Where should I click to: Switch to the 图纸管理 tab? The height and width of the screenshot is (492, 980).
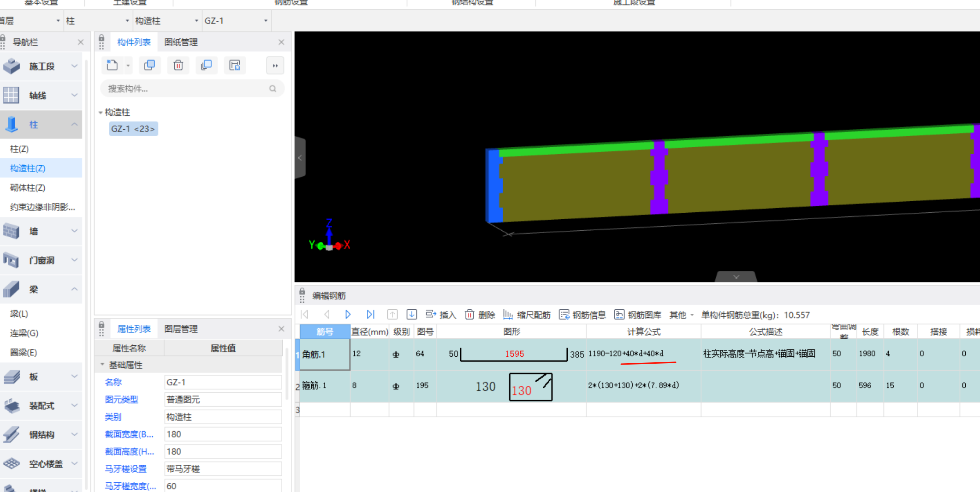[x=181, y=42]
